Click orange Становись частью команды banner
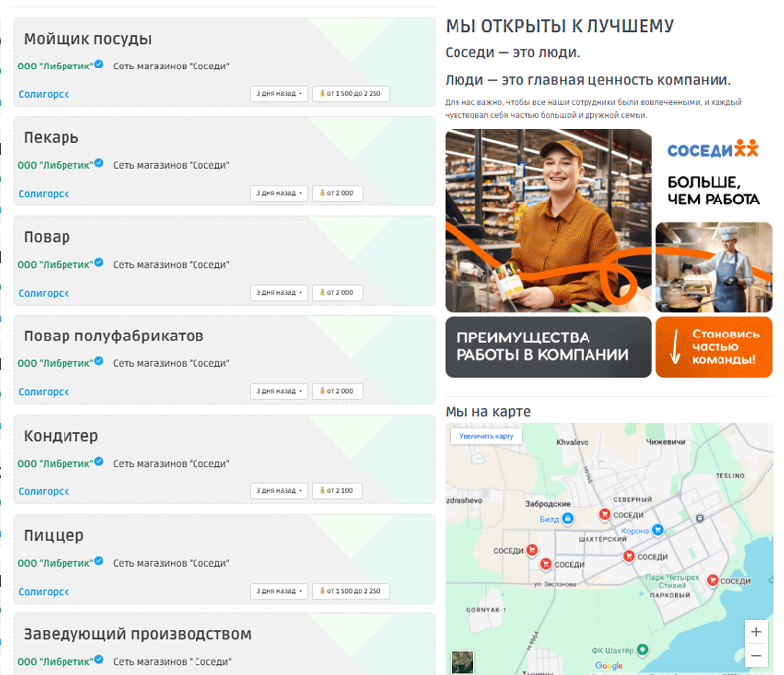The image size is (784, 675). tap(714, 346)
